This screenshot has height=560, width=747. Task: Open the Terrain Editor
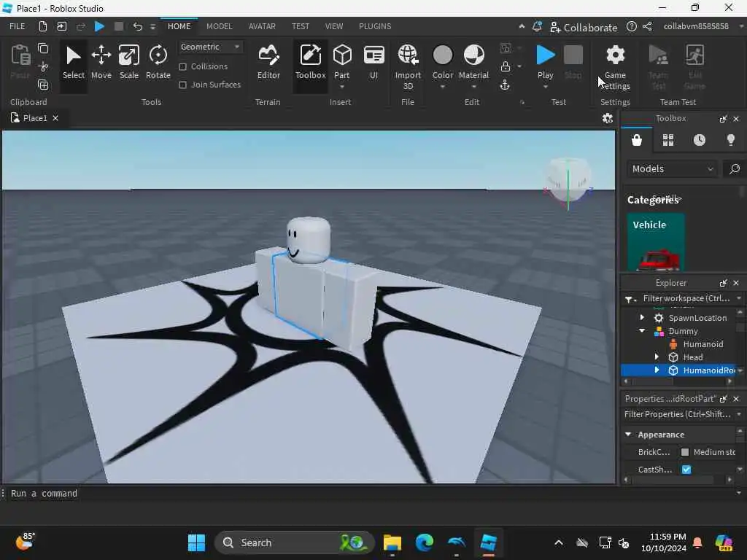point(268,63)
